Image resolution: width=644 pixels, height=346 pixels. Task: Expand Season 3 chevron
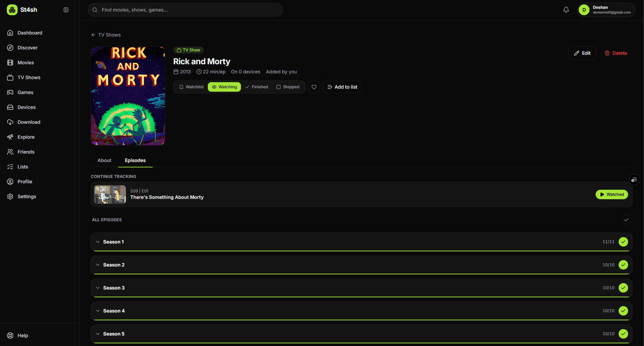coord(98,288)
